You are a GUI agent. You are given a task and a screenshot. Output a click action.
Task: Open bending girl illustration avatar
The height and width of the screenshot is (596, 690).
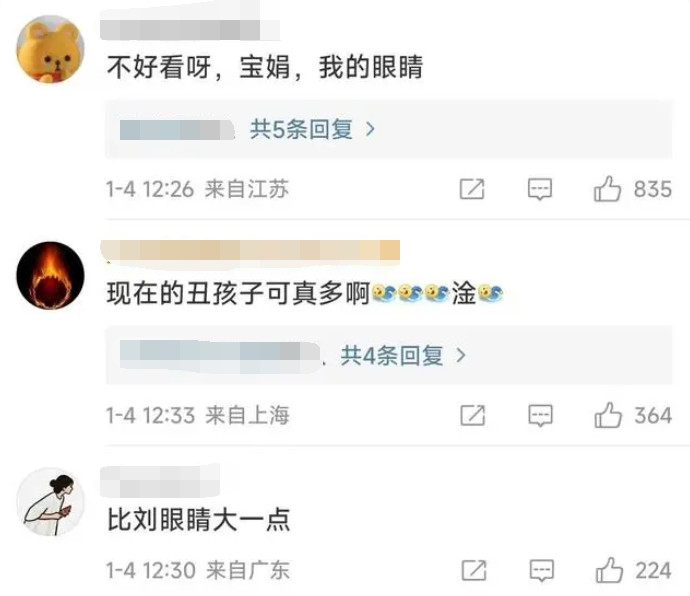pos(50,501)
